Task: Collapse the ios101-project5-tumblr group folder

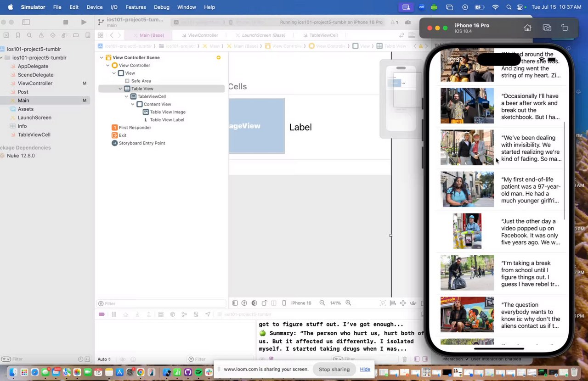Action: [x=1, y=58]
